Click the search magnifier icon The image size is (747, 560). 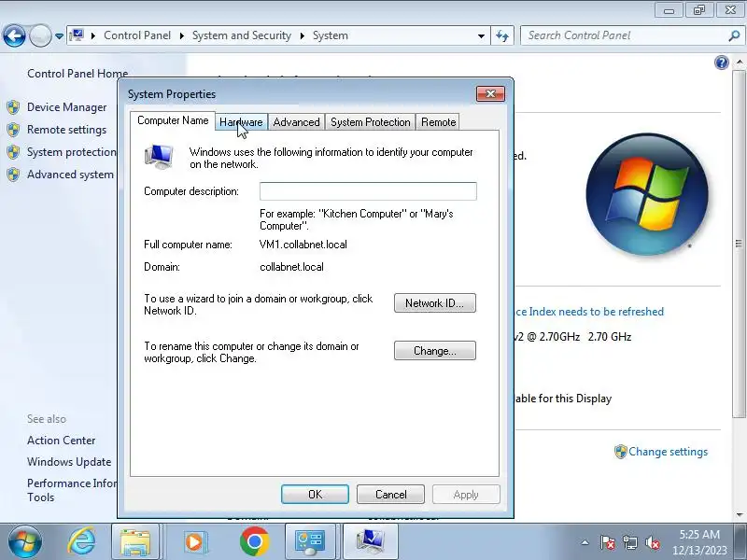pyautogui.click(x=734, y=35)
